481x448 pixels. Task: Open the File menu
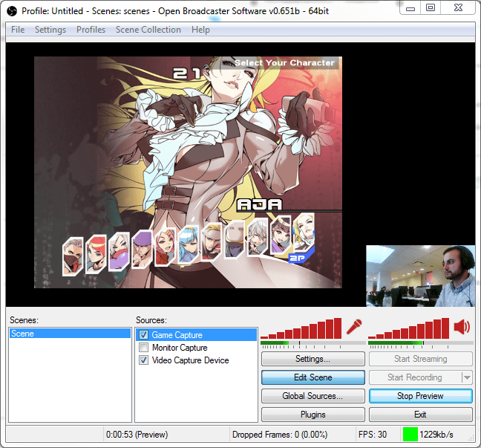tap(18, 30)
